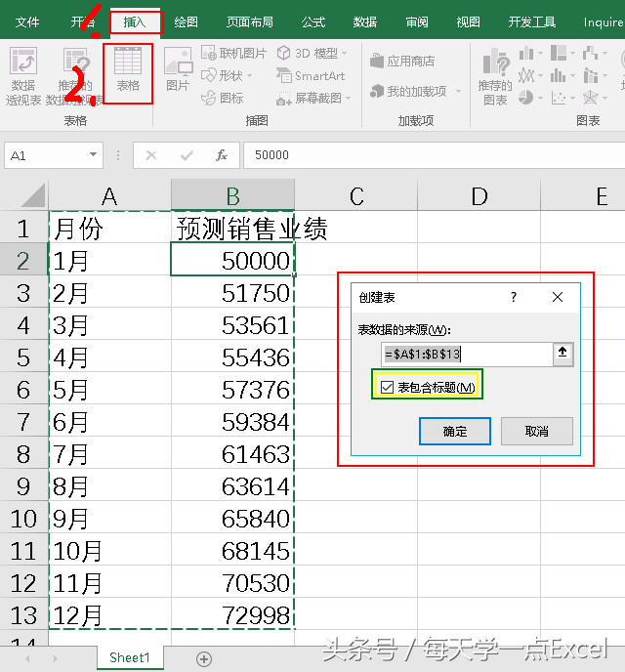Viewport: 625px width, 672px height.
Task: Click the table data range input field
Action: tap(467, 354)
